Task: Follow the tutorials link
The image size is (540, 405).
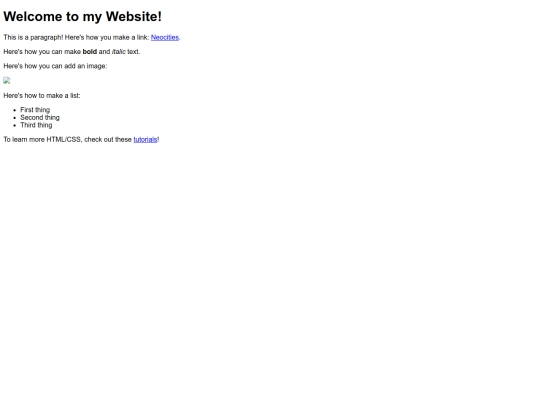Action: pyautogui.click(x=145, y=139)
